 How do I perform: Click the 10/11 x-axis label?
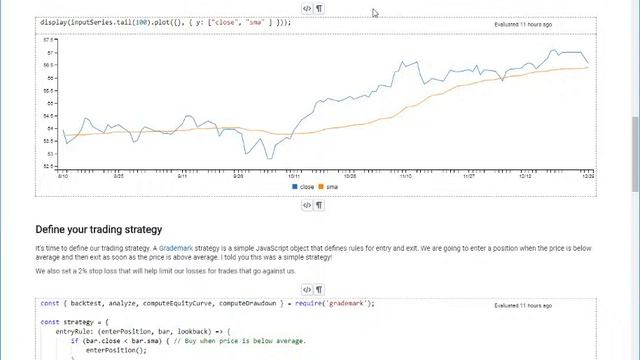[x=294, y=176]
